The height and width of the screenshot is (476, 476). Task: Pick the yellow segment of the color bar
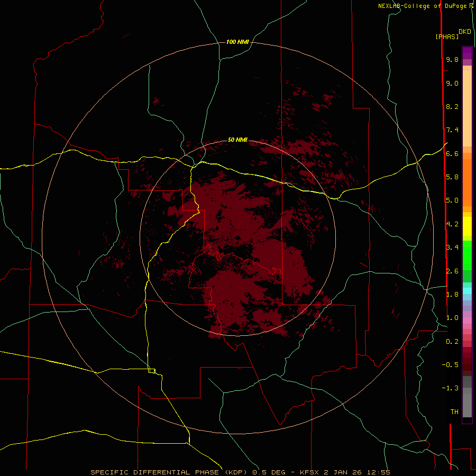pos(467,226)
